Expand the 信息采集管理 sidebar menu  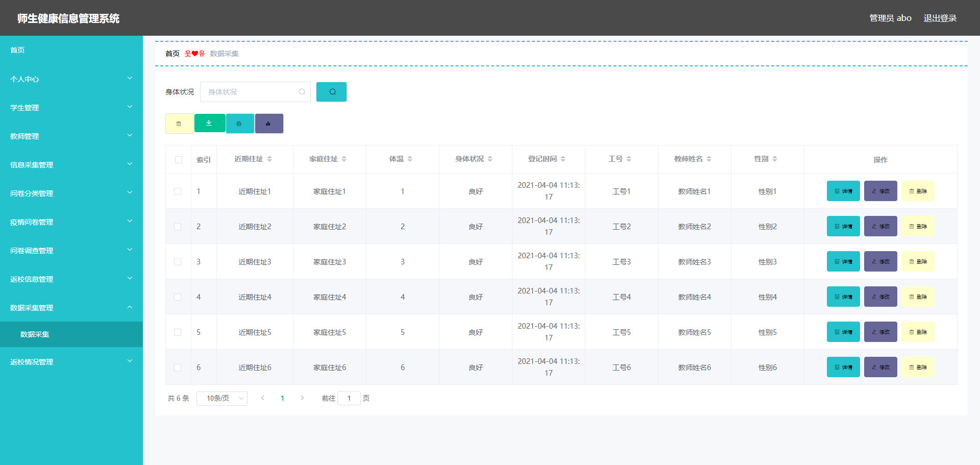[71, 165]
